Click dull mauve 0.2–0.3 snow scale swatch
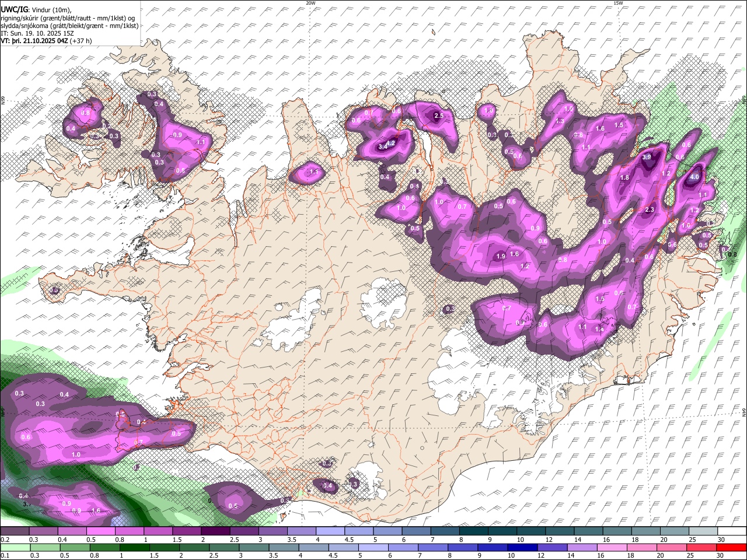This screenshot has height=560, width=747. [15, 531]
